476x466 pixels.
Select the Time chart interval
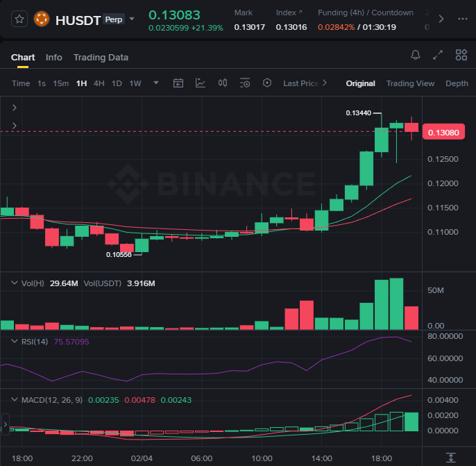click(21, 83)
